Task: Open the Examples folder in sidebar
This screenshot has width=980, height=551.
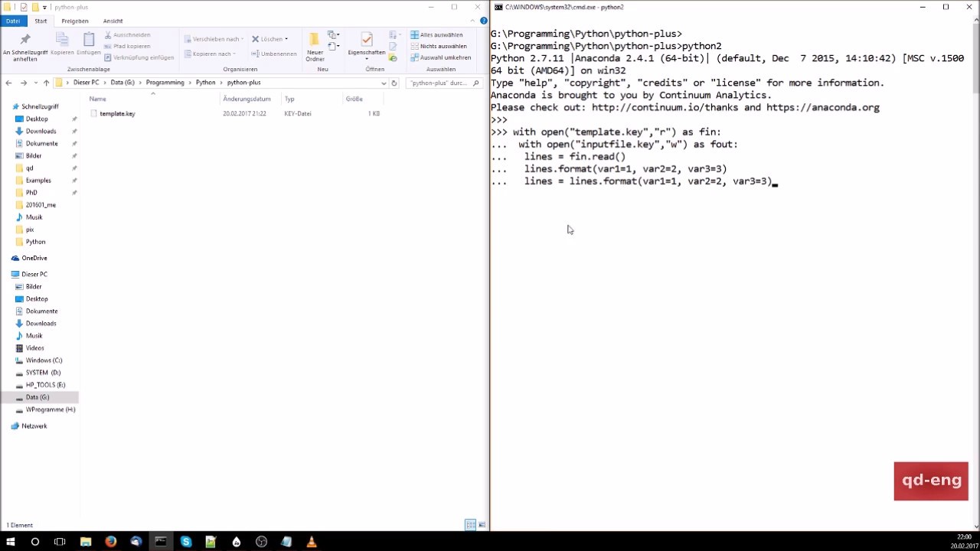Action: [38, 180]
